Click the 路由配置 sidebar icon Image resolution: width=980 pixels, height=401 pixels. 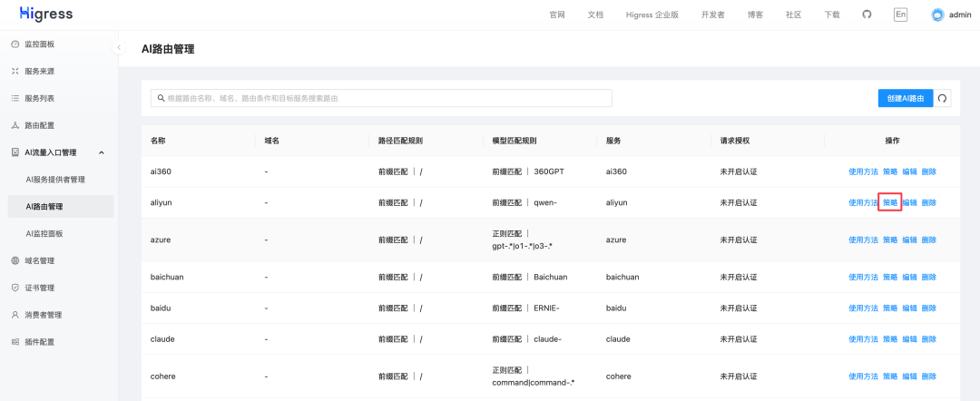[15, 125]
